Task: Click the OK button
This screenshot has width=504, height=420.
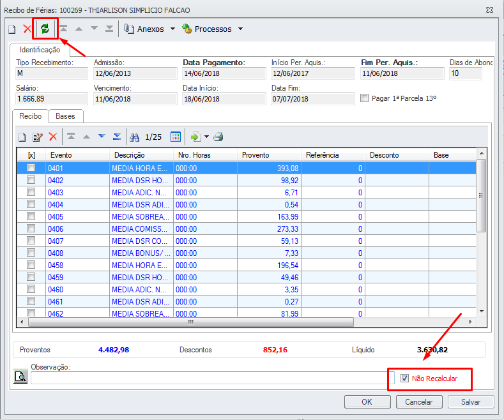Action: click(x=367, y=401)
